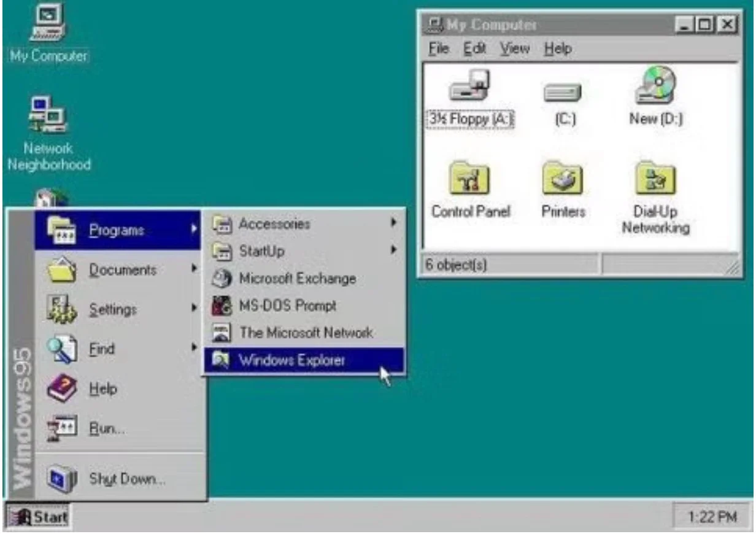Image resolution: width=756 pixels, height=534 pixels.
Task: Select Help label in Start menu
Action: tap(103, 389)
